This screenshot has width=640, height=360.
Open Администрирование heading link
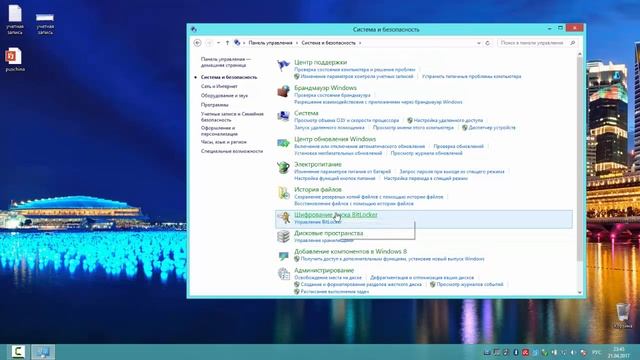click(x=324, y=270)
